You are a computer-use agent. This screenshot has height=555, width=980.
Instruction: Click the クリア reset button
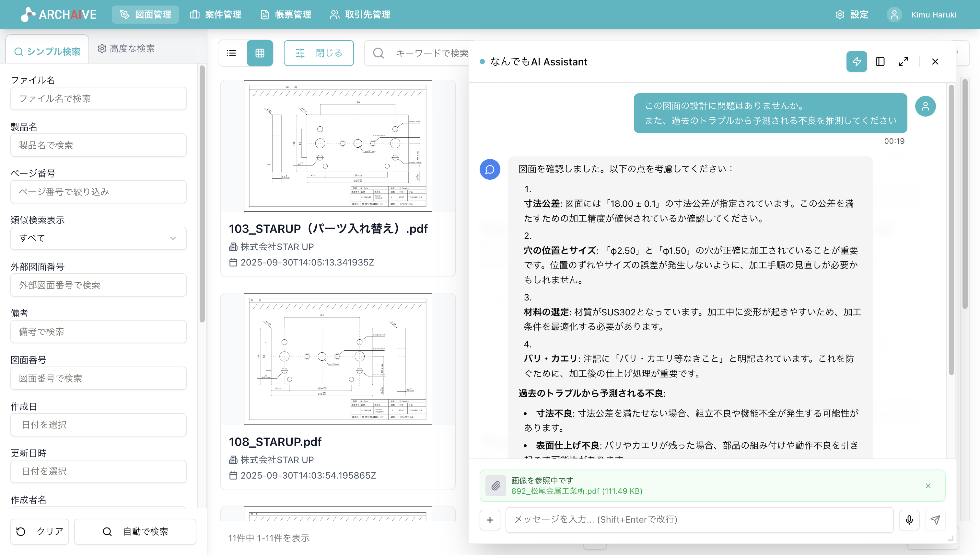point(40,531)
